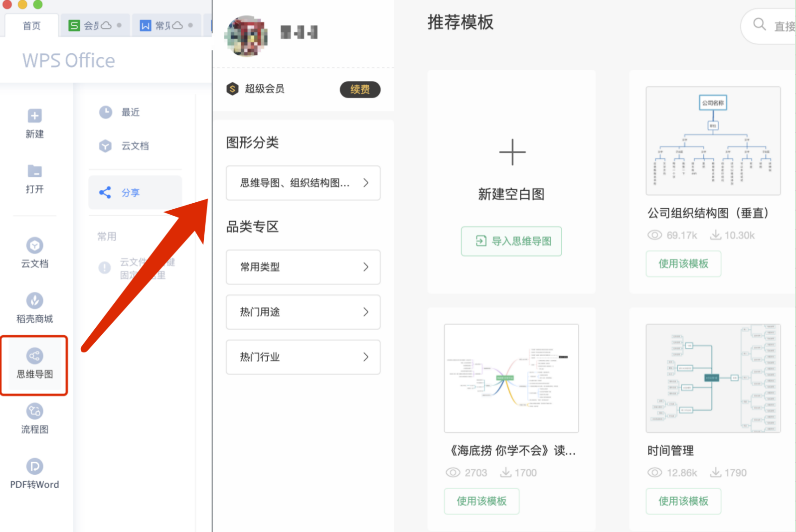Click the 12.86k view count
The width and height of the screenshot is (796, 532).
point(682,473)
